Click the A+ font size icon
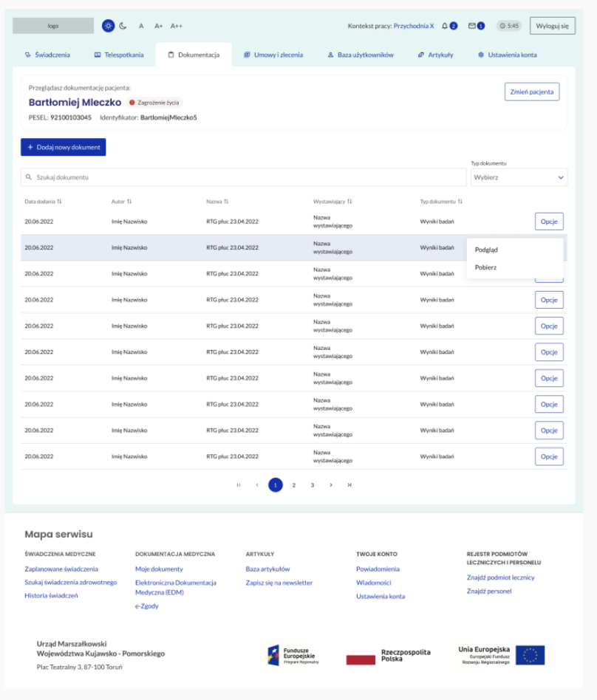 click(x=159, y=25)
